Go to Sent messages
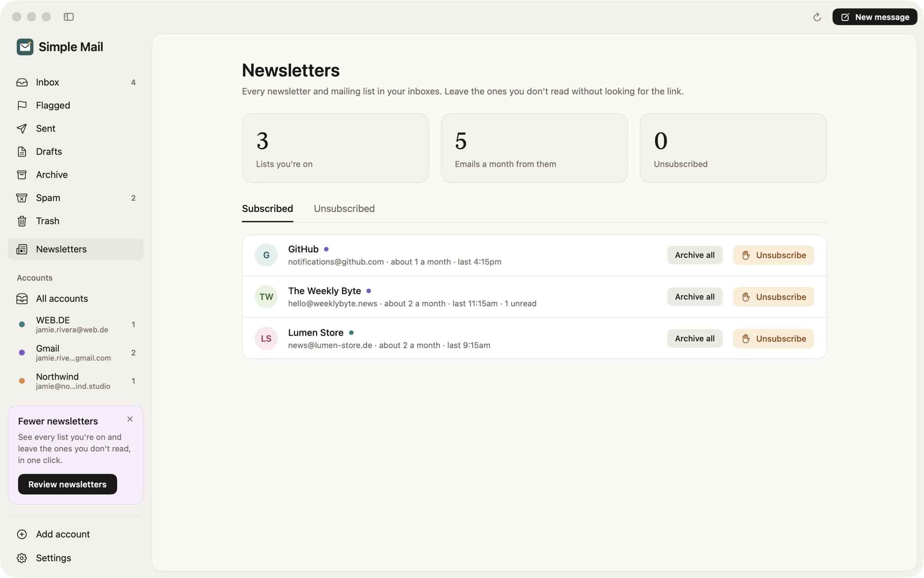Viewport: 924px width, 578px height. tap(76, 129)
